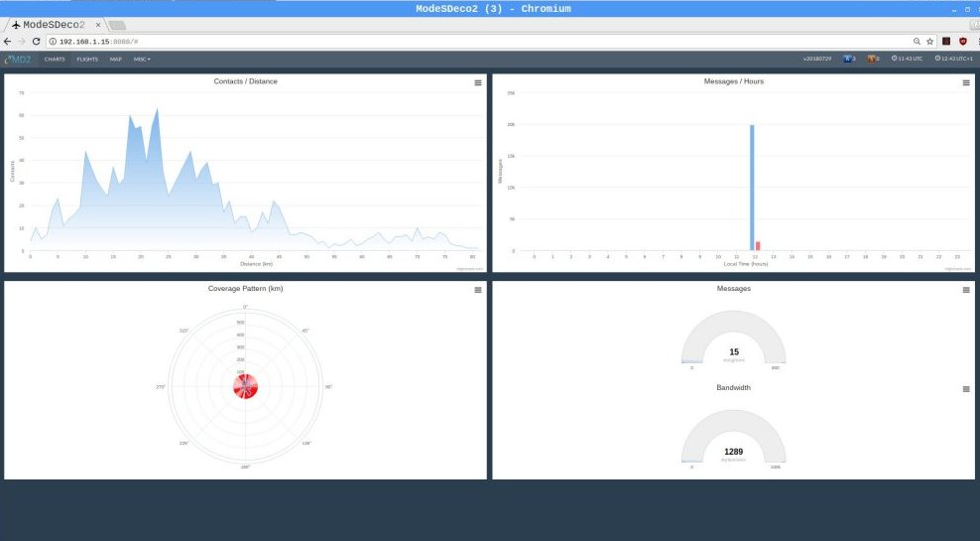Image resolution: width=980 pixels, height=541 pixels.
Task: Click the MD2 logo in the navbar
Action: click(18, 60)
